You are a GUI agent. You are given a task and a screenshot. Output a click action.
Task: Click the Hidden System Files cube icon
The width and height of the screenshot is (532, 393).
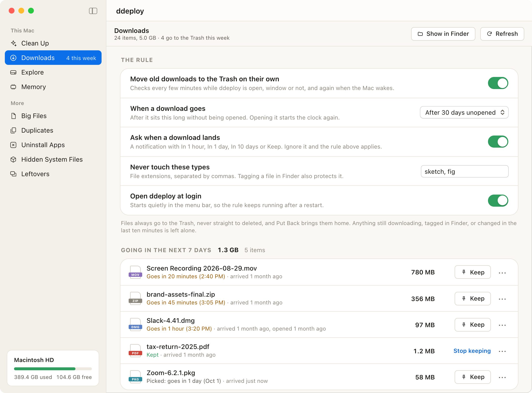pyautogui.click(x=14, y=159)
